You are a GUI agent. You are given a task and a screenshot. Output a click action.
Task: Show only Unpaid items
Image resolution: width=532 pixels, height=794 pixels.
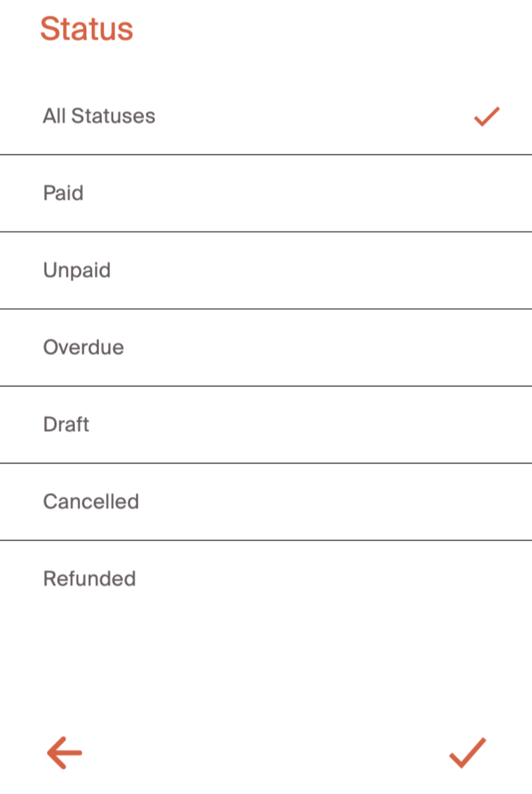(x=77, y=270)
